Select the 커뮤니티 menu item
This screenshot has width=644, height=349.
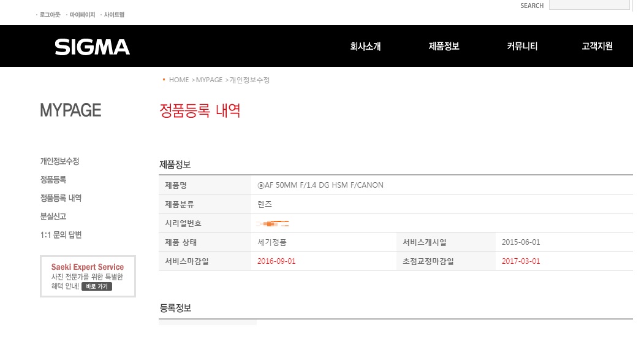[522, 46]
